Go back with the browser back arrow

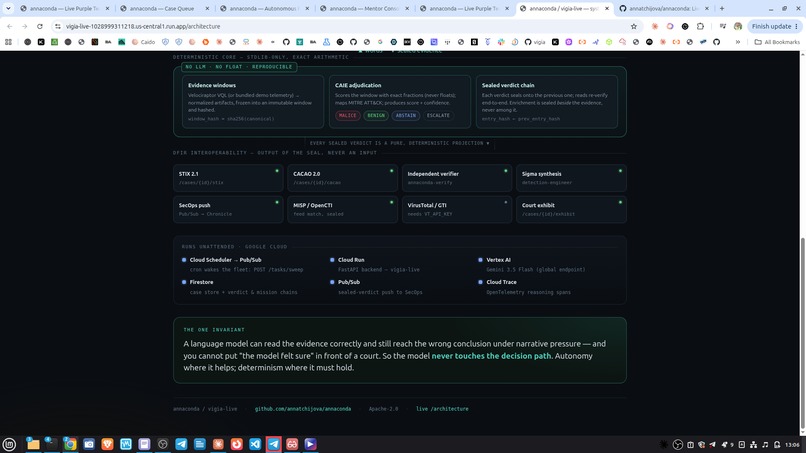10,26
